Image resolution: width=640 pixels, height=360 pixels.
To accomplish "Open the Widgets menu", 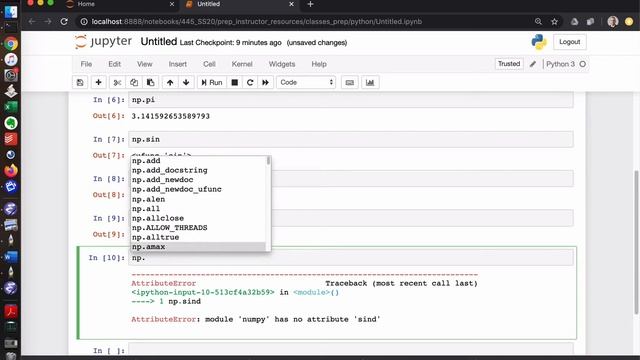I will (x=282, y=64).
